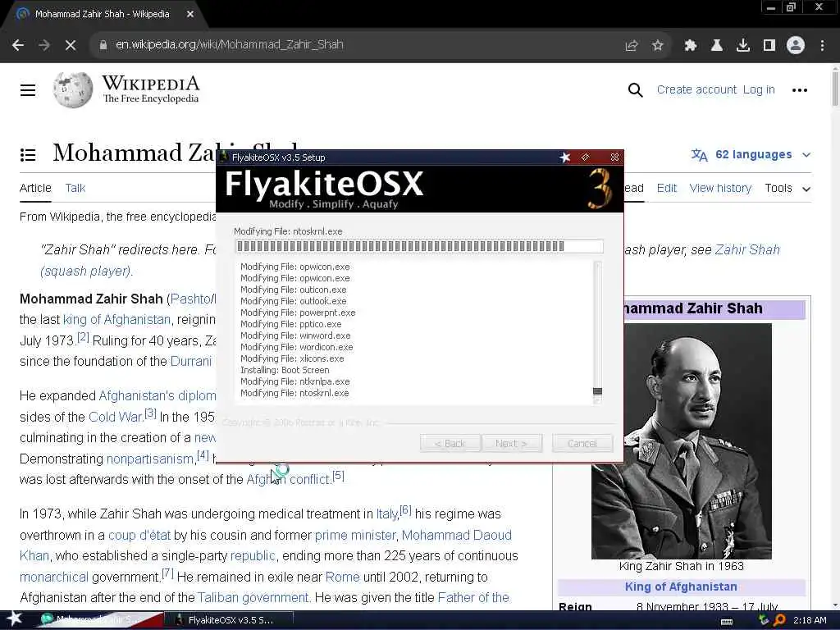Click the orange magnifier tray icon
Screen dimensions: 840x630
coord(779,620)
